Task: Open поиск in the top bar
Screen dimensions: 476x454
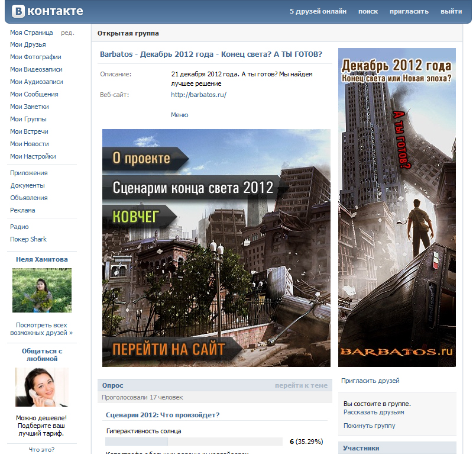Action: point(368,12)
